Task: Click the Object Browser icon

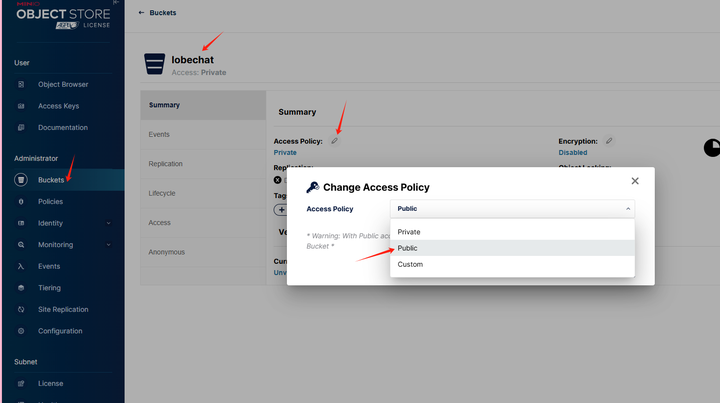Action: pyautogui.click(x=21, y=84)
